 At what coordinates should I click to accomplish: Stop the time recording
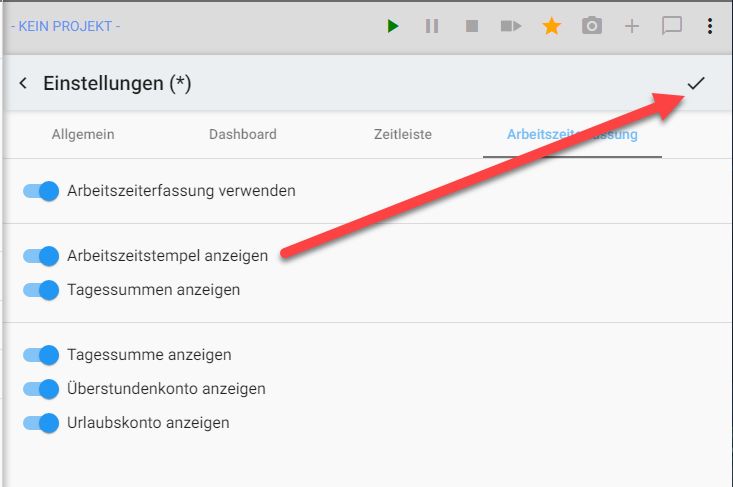click(x=472, y=26)
